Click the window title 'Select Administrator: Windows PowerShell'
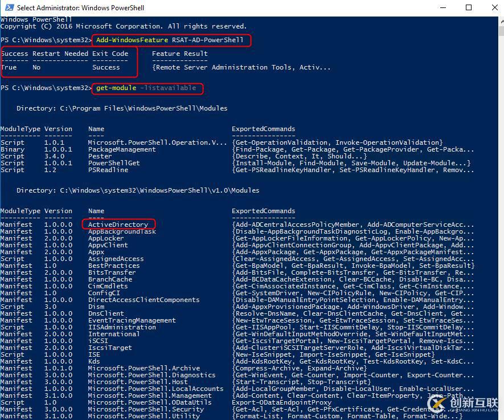 (x=80, y=8)
